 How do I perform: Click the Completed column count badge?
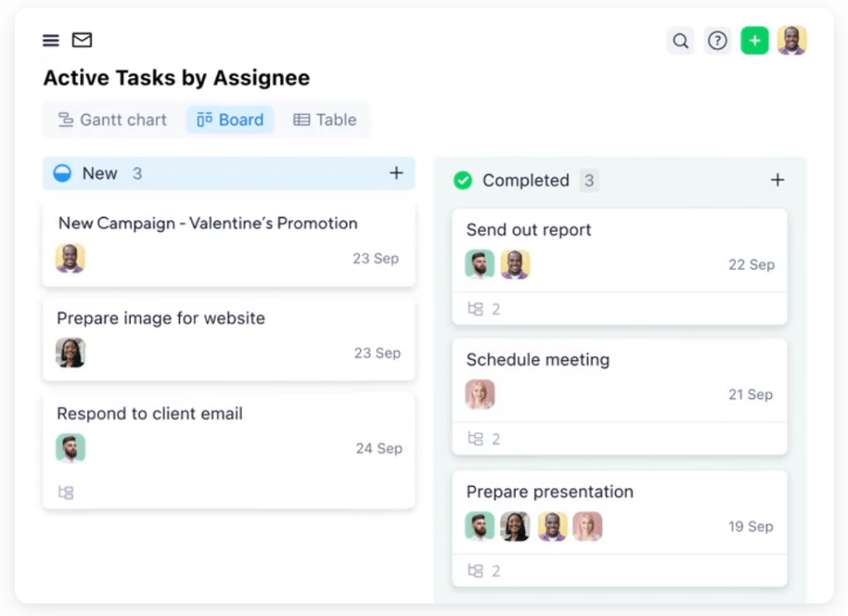point(590,180)
